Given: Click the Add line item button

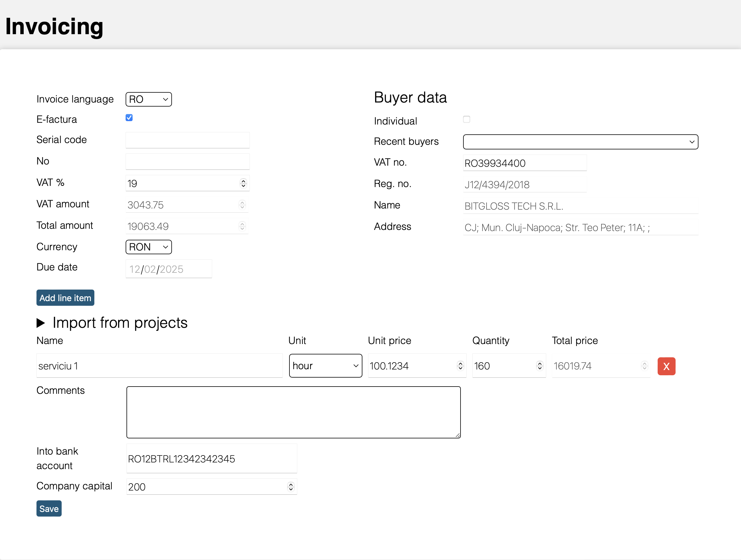Looking at the screenshot, I should pyautogui.click(x=65, y=298).
